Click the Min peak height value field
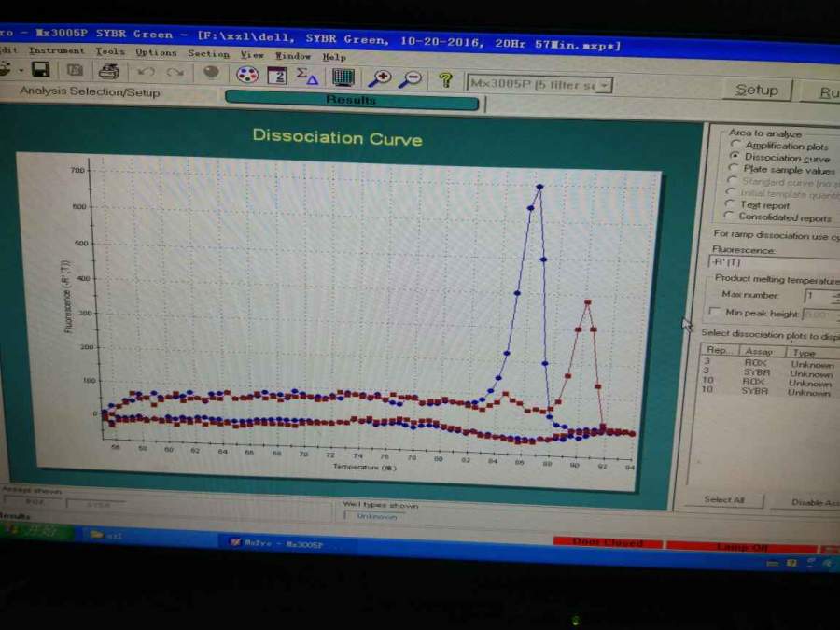Viewport: 840px width, 630px height. [x=819, y=315]
